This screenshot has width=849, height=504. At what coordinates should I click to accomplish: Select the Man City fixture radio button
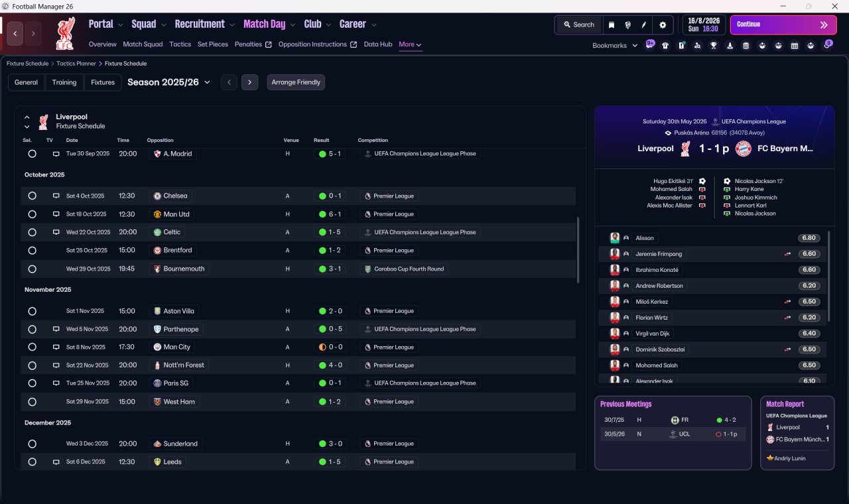point(32,347)
